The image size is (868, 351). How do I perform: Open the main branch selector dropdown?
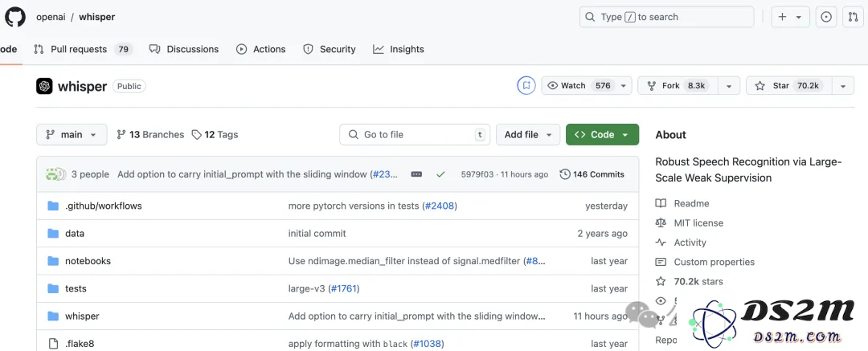tap(72, 134)
